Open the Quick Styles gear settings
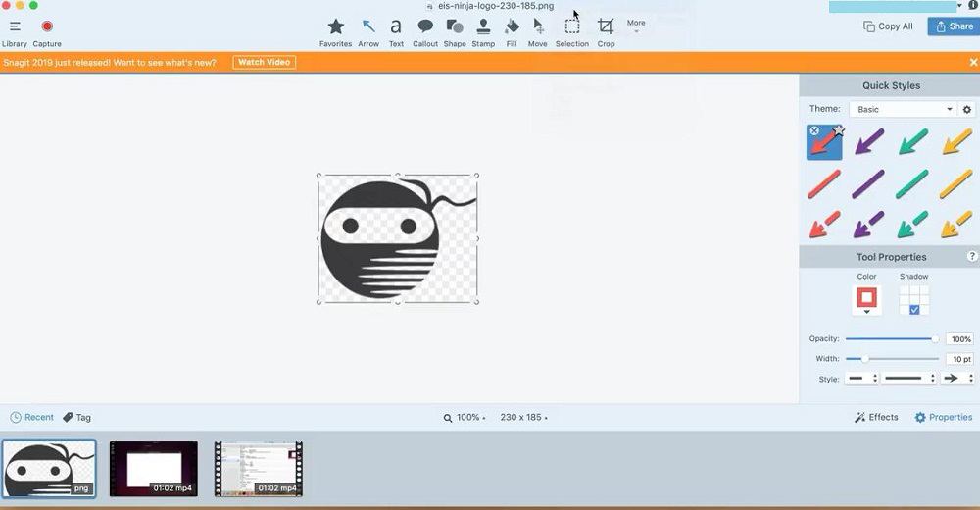Screen dimensions: 980x510 coord(967,109)
